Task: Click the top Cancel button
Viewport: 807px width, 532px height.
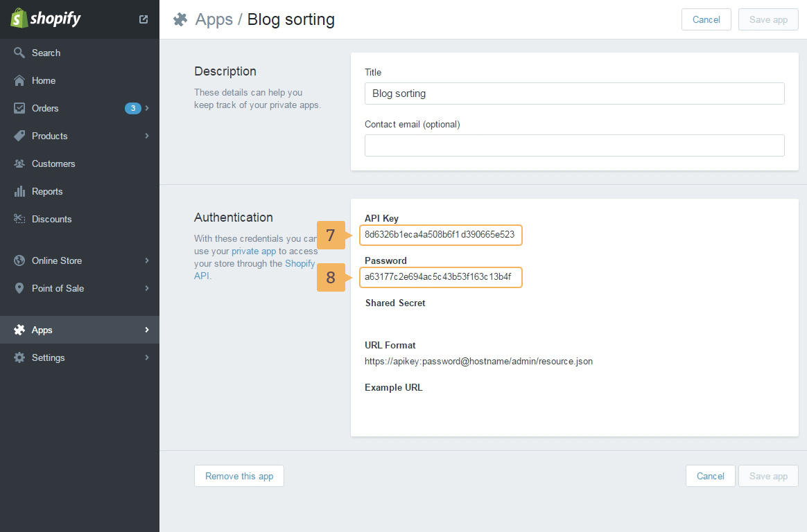Action: click(706, 19)
